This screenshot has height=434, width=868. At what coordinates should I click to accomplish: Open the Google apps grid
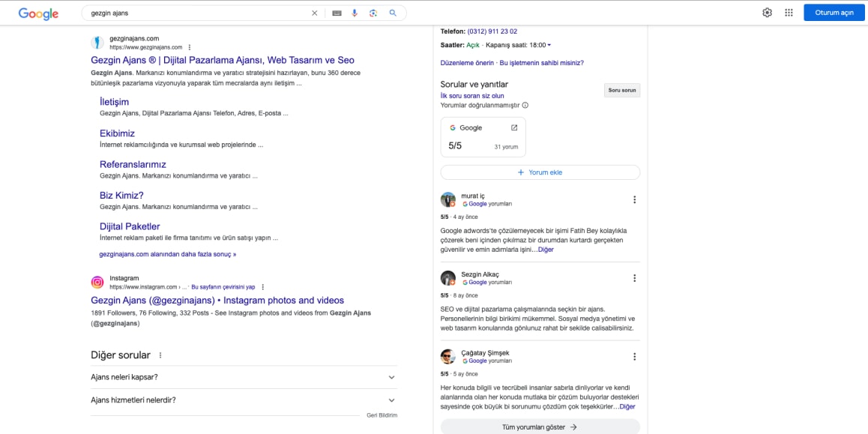[x=789, y=13]
